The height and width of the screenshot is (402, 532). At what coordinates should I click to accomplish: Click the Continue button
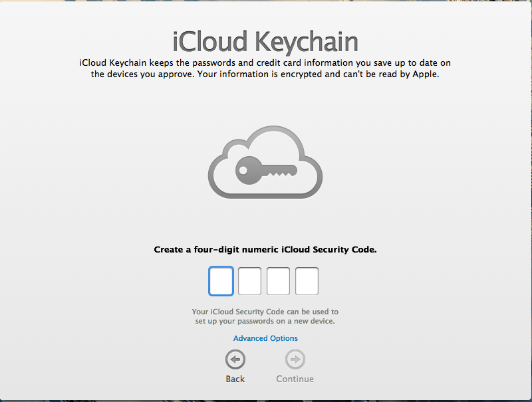pyautogui.click(x=295, y=365)
